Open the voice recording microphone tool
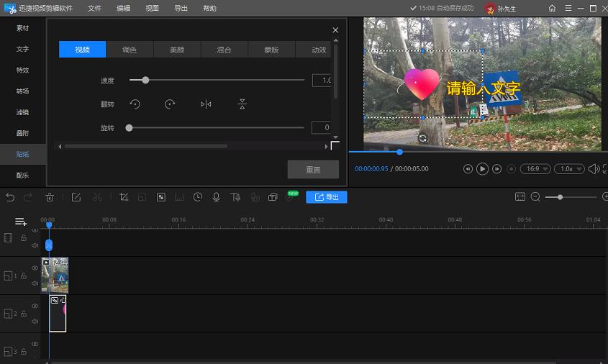 point(216,197)
